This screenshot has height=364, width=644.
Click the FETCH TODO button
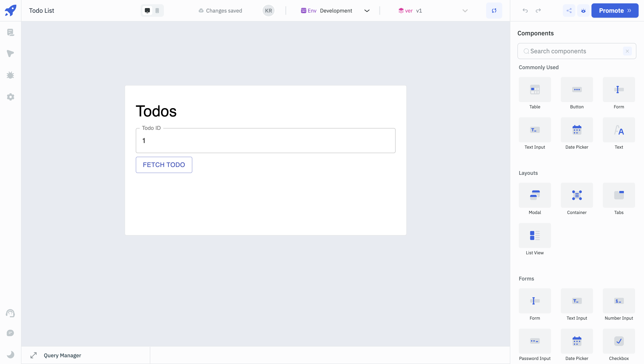click(164, 165)
